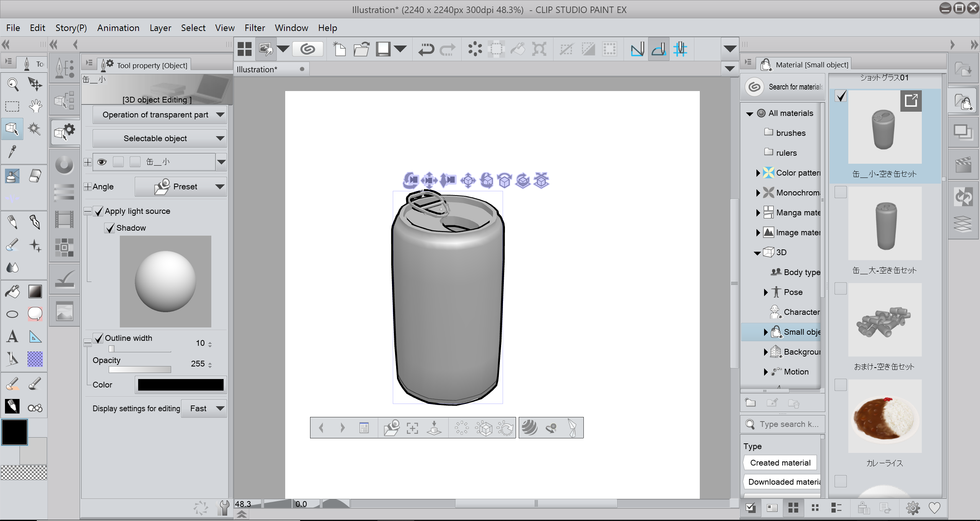The image size is (980, 521).
Task: Click the Undo arrow in command bar
Action: coord(426,49)
